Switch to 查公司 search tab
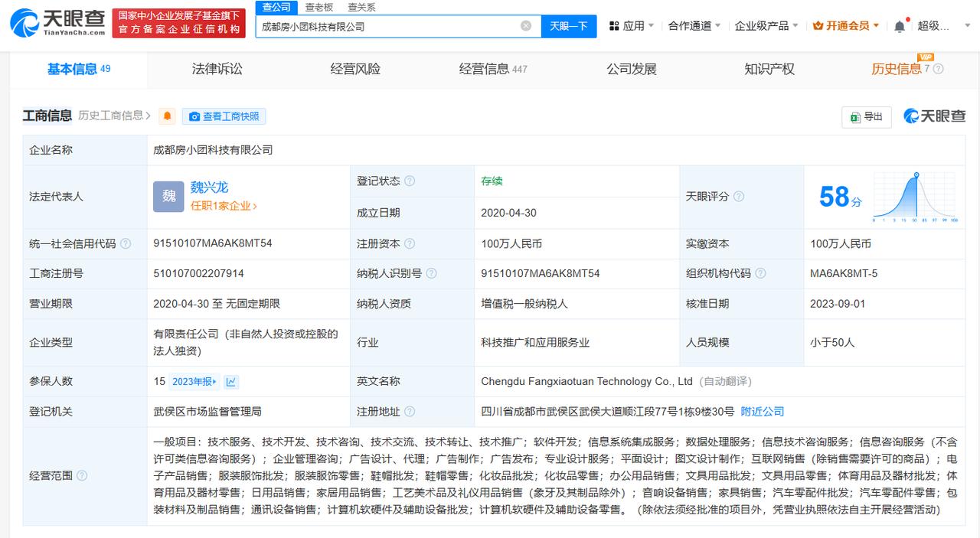This screenshot has height=538, width=980. [276, 8]
